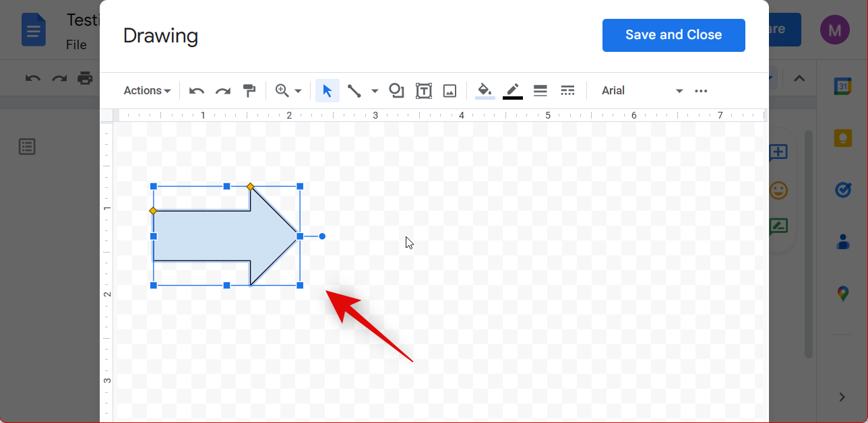Expand the line type dropdown arrow
The height and width of the screenshot is (423, 868).
(375, 91)
